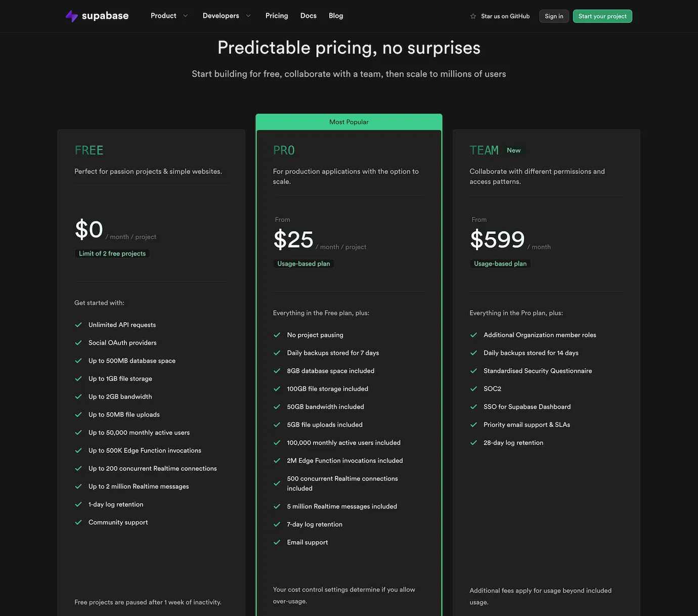Click checkmark icon beside Unlimited API requests
The image size is (698, 616).
(78, 325)
